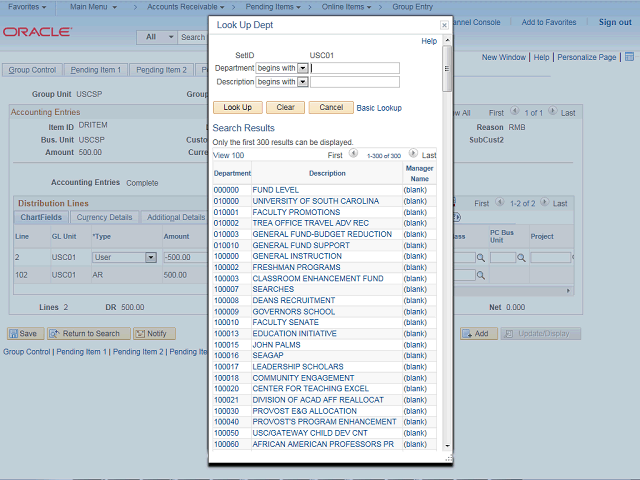The width and height of the screenshot is (640, 480).
Task: Select department 100010
Action: [x=226, y=322]
